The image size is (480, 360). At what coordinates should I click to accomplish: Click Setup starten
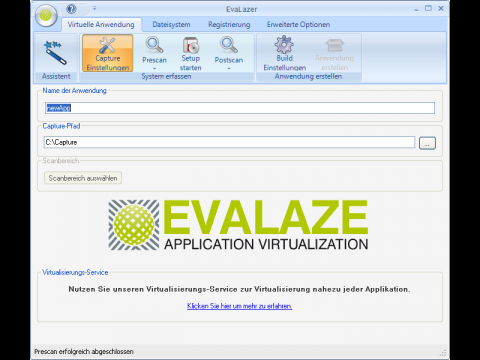click(x=191, y=53)
